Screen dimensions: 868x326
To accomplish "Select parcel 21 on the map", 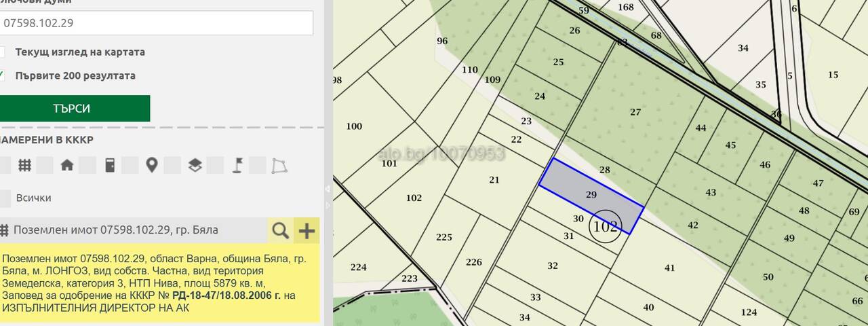I will click(494, 180).
